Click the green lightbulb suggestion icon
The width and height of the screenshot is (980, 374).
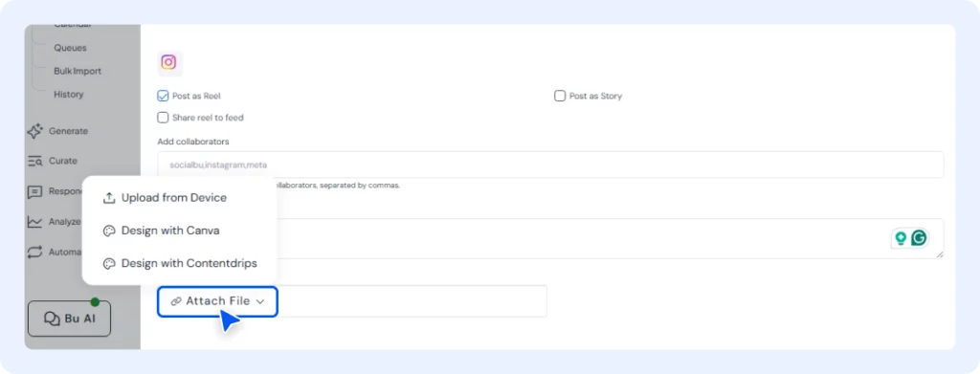point(901,238)
